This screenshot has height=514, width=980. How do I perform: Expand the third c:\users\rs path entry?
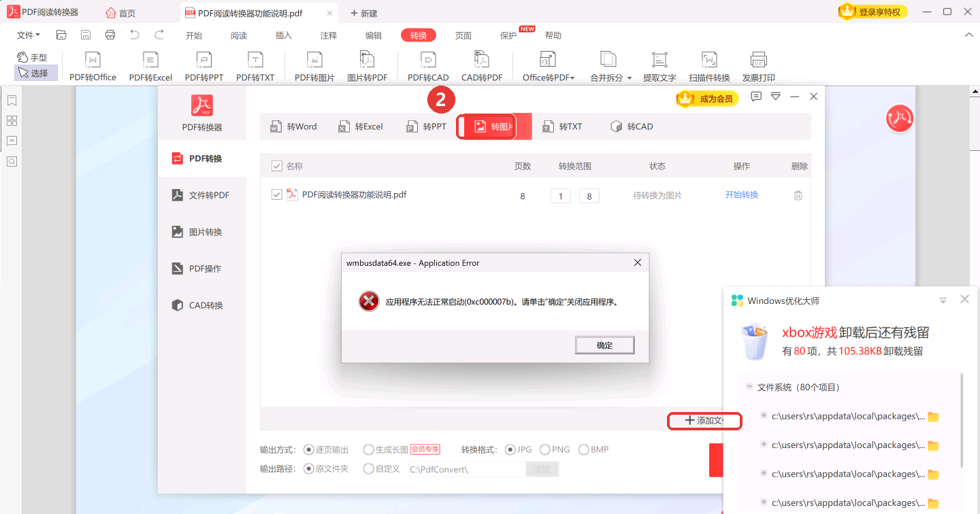click(764, 473)
